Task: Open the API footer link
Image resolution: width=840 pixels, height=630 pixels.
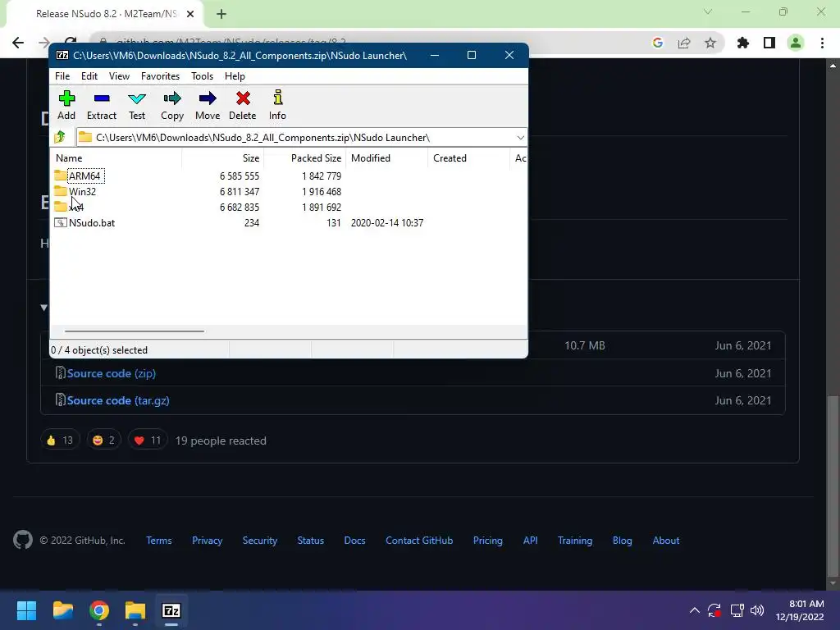Action: point(531,541)
